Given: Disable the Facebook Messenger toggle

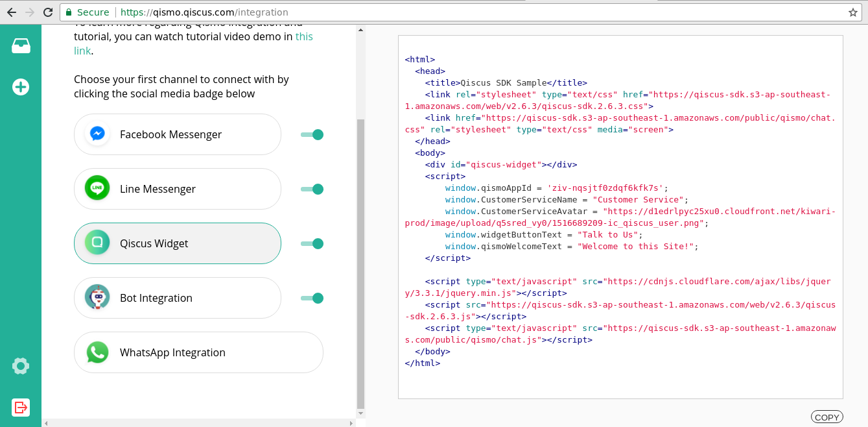Looking at the screenshot, I should [x=312, y=134].
